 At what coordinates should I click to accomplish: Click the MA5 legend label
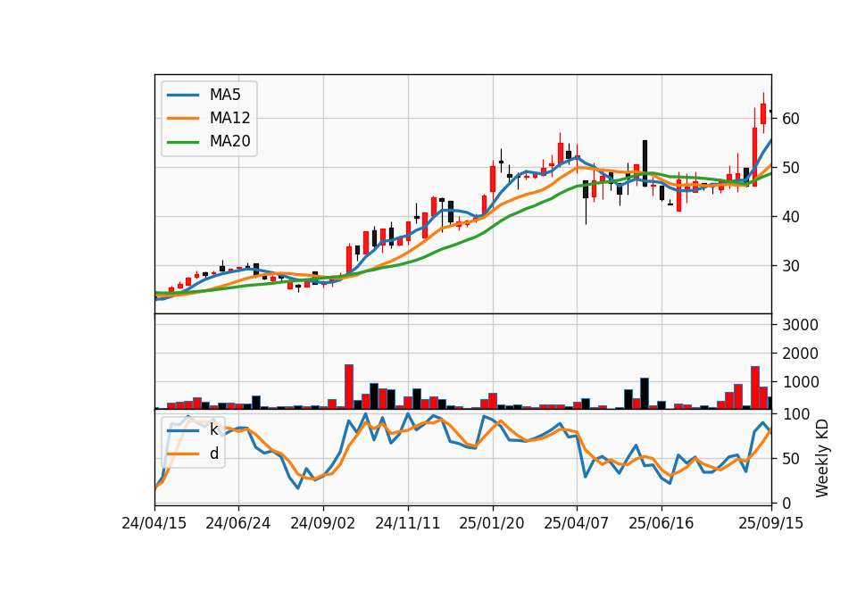coord(225,95)
